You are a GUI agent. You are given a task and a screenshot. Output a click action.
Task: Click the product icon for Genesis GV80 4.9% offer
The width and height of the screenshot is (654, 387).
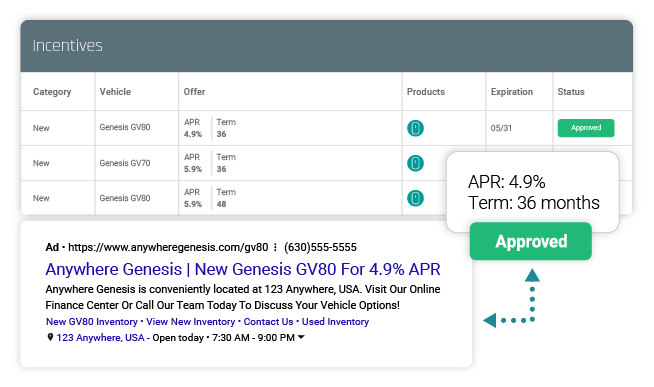click(415, 128)
